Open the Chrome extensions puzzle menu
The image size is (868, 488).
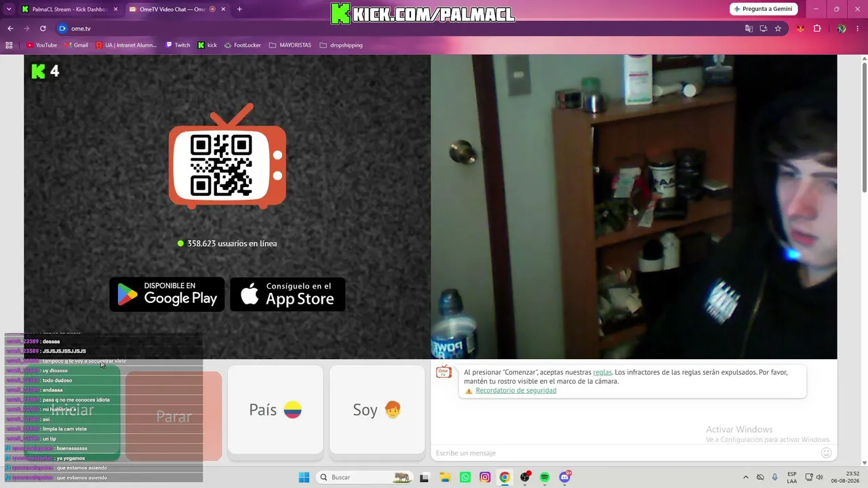coord(817,28)
